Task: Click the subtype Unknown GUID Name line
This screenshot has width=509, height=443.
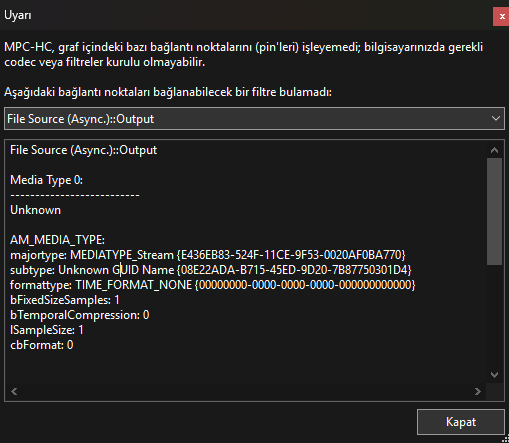Action: pos(211,270)
